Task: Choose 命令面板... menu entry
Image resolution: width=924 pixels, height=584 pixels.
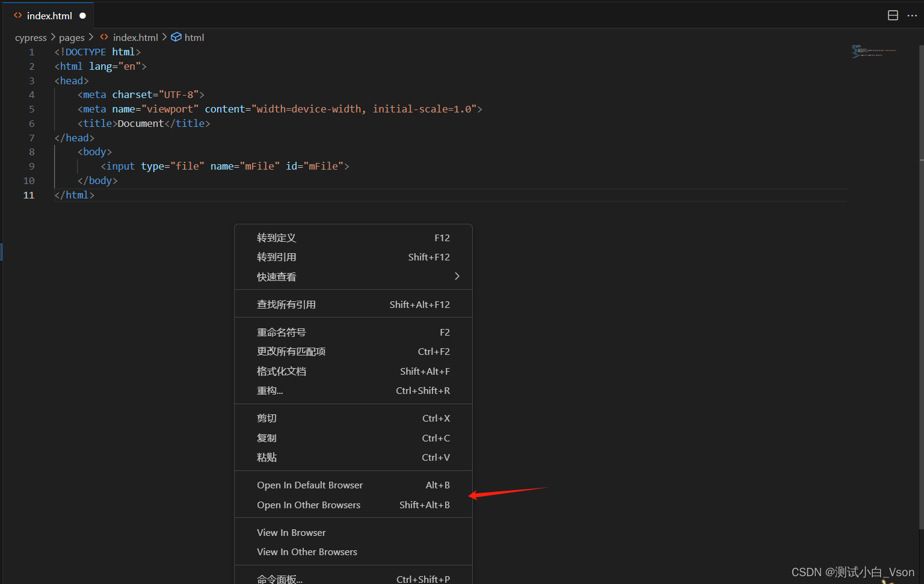Action: pos(353,579)
